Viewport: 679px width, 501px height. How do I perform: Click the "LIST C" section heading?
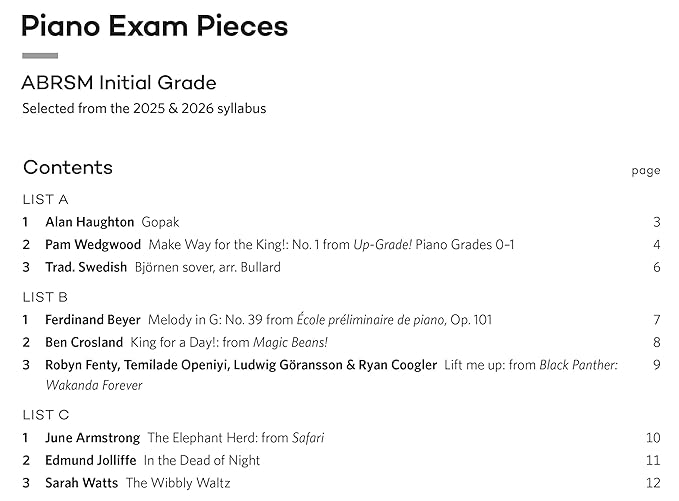45,415
